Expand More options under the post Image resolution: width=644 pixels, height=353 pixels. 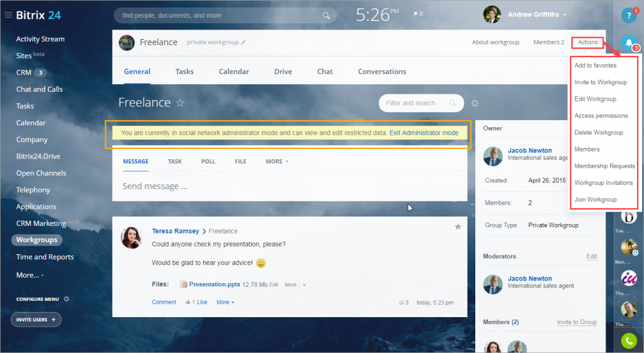point(225,302)
